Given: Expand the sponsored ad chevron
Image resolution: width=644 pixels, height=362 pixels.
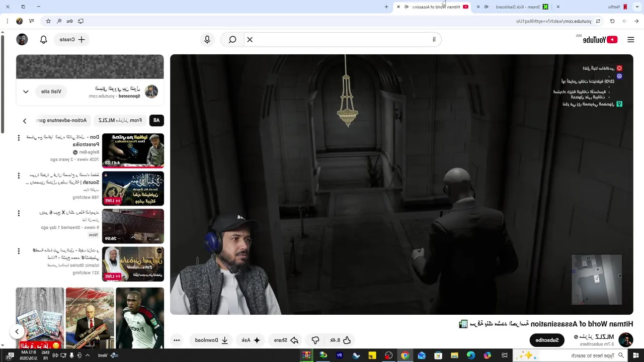Looking at the screenshot, I should tap(26, 92).
